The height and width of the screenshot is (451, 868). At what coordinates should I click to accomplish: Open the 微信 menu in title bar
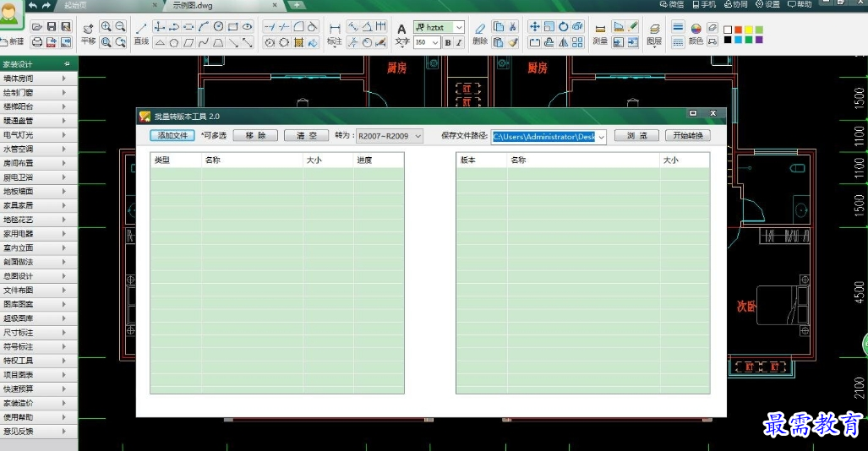(671, 4)
